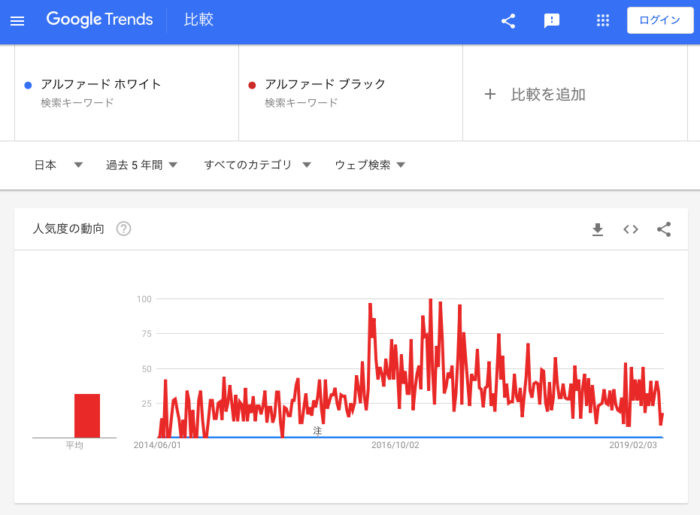The height and width of the screenshot is (515, 700).
Task: Click the 注 note marker on chart
Action: pyautogui.click(x=317, y=431)
